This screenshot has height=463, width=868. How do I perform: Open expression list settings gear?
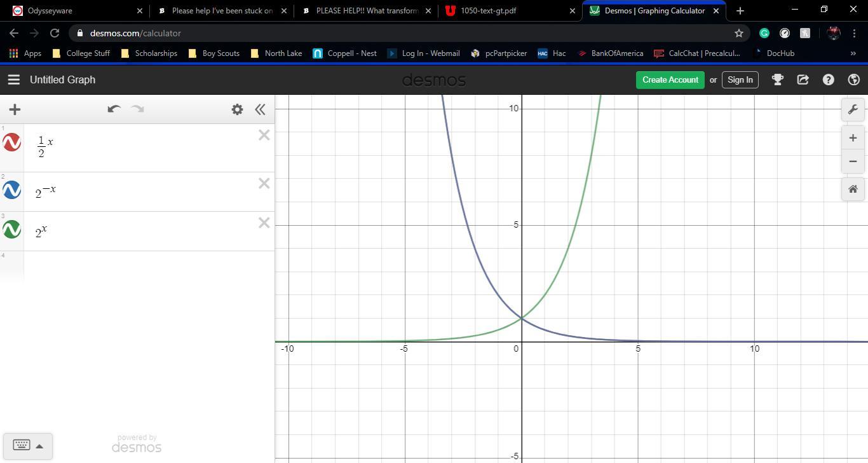[x=237, y=109]
